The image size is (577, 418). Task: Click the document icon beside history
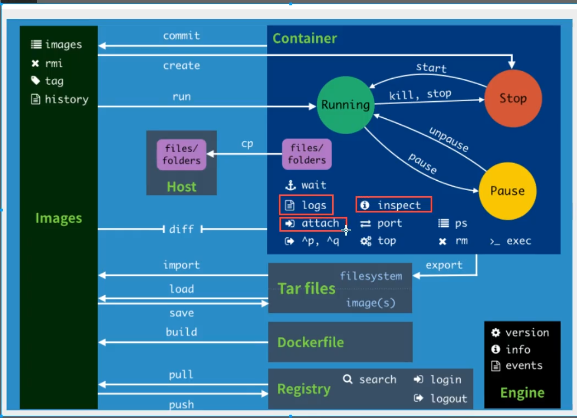coord(35,99)
